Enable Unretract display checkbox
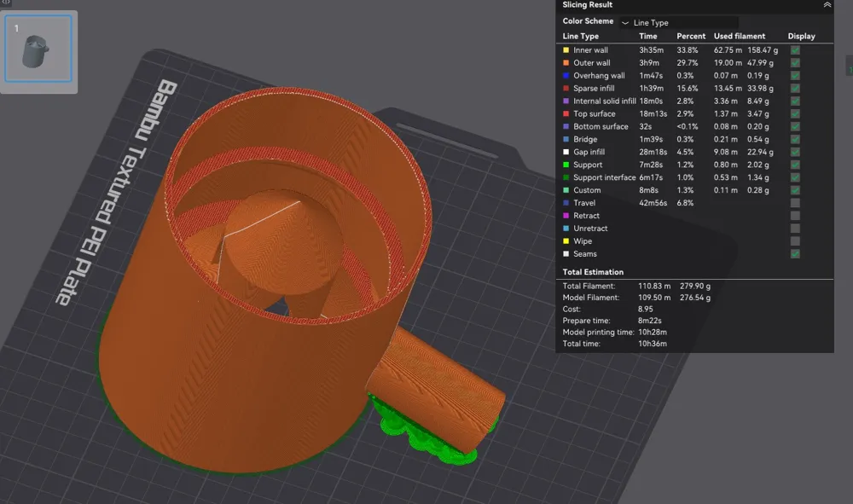Screen dimensions: 853x504 click(795, 229)
